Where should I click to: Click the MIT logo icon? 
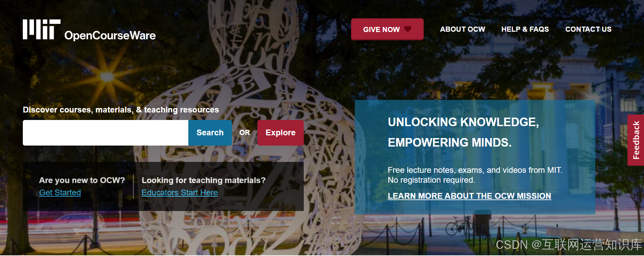tap(42, 29)
